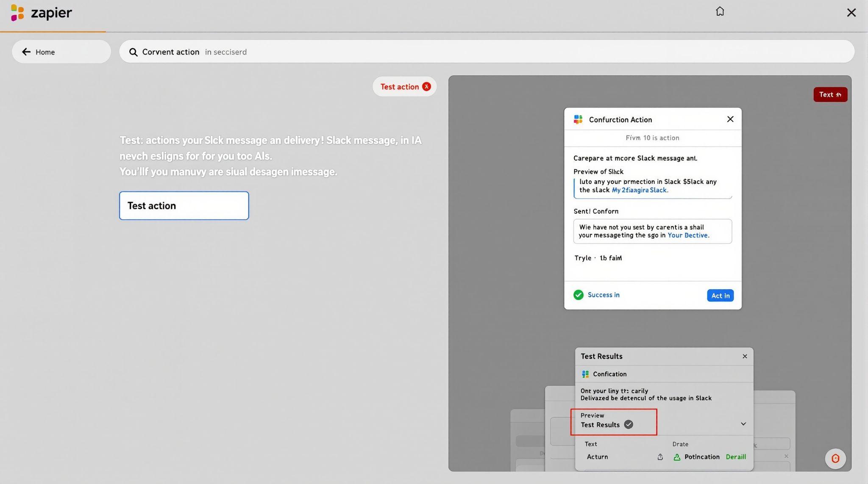Go back using the Home button
868x484 pixels.
click(x=61, y=52)
